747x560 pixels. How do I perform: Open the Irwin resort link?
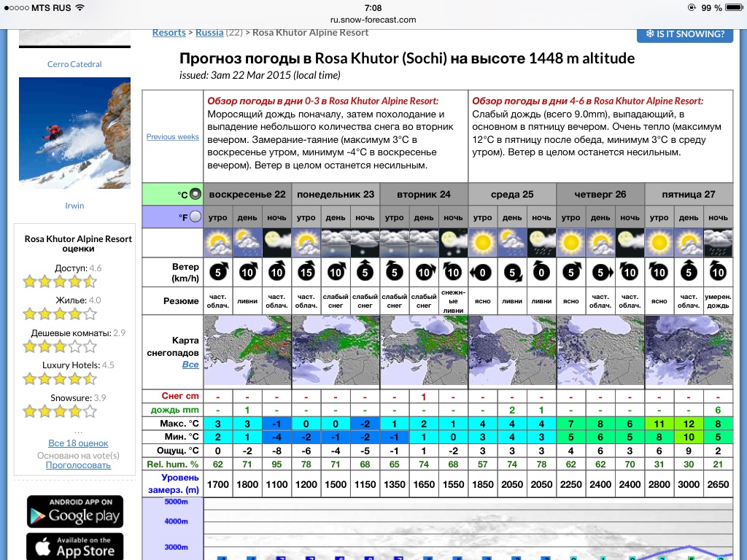[x=74, y=206]
